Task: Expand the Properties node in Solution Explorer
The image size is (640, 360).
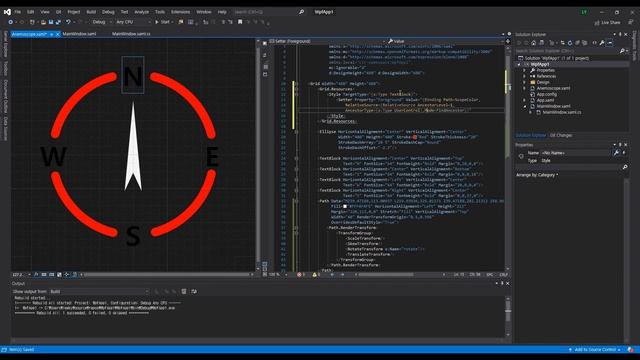Action: pyautogui.click(x=524, y=71)
